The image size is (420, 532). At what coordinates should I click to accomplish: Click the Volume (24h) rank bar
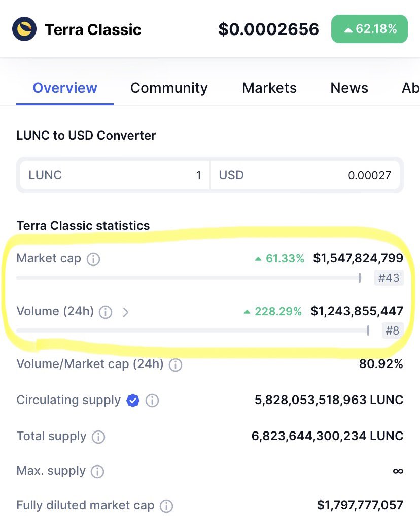coord(193,330)
